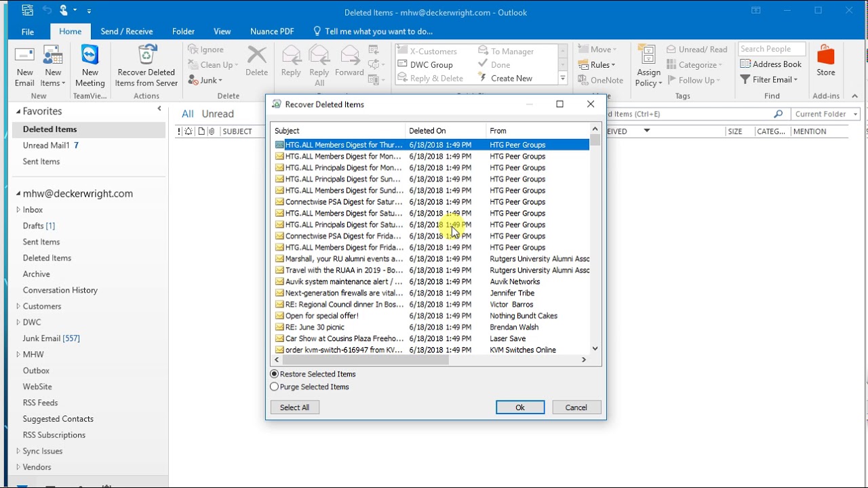Open the Follow Up dropdown
This screenshot has height=488, width=868.
pos(693,80)
